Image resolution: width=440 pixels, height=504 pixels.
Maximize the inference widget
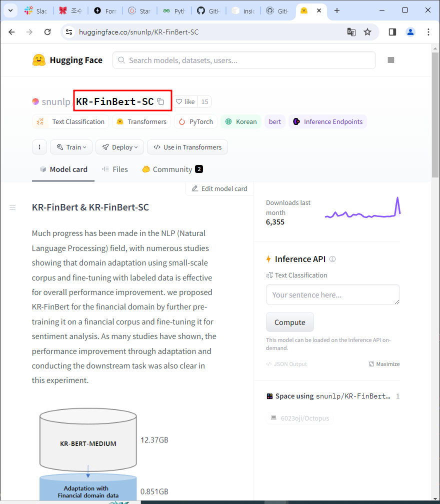pyautogui.click(x=384, y=364)
